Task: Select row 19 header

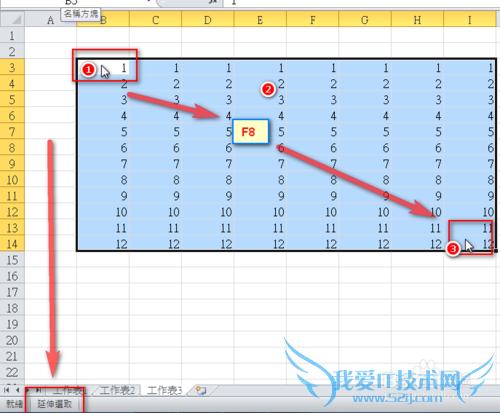Action: click(12, 324)
